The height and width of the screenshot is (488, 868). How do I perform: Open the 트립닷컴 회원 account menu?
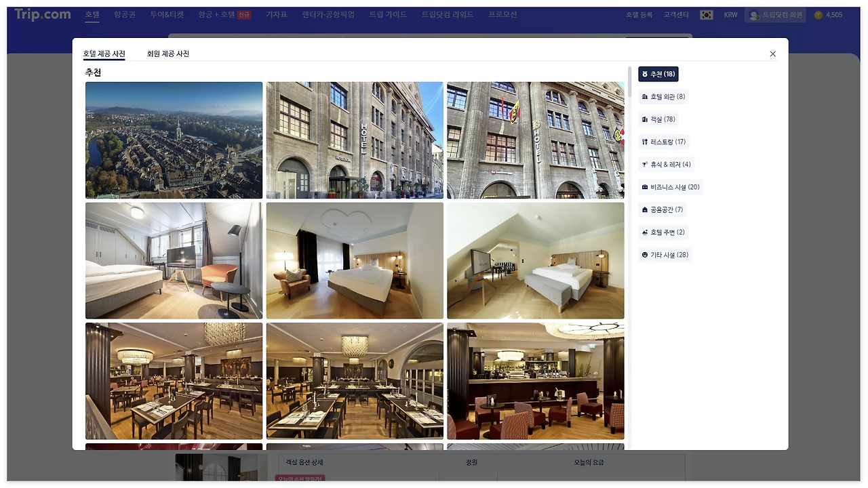[775, 15]
